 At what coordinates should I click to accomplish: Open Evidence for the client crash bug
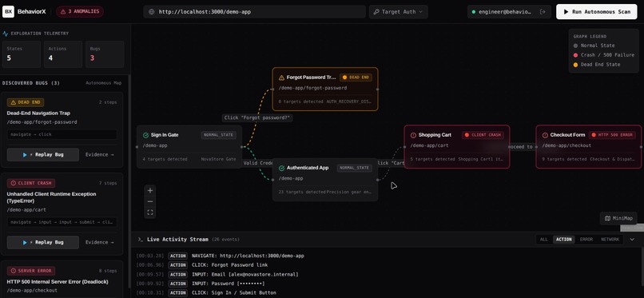[99, 242]
